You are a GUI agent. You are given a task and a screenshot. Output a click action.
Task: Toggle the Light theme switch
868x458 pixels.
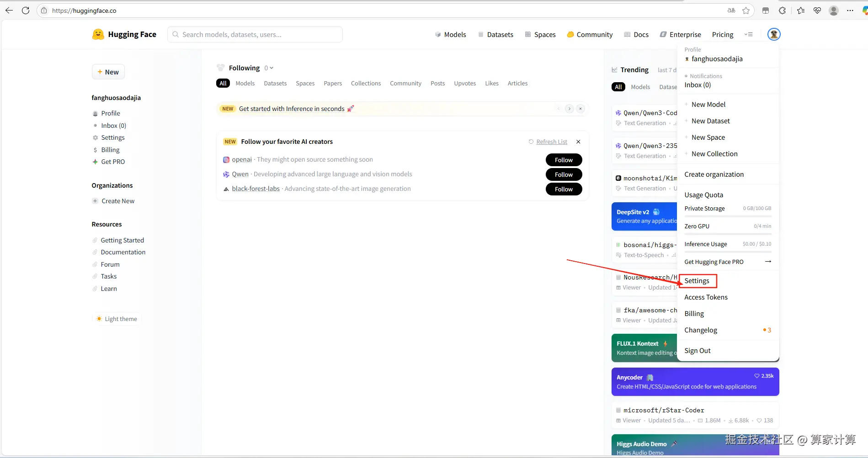coord(117,319)
